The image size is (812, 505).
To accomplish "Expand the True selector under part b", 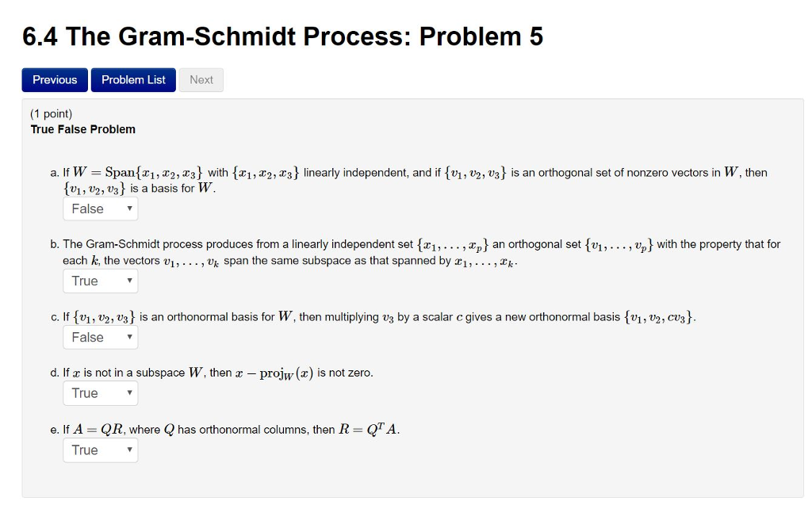I will [100, 281].
